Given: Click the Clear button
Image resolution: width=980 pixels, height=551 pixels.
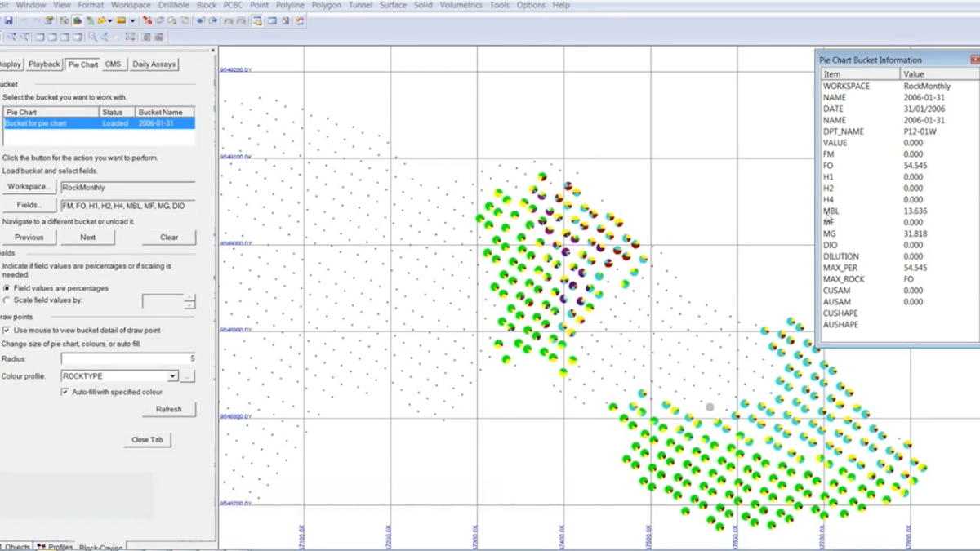Looking at the screenshot, I should pos(169,238).
